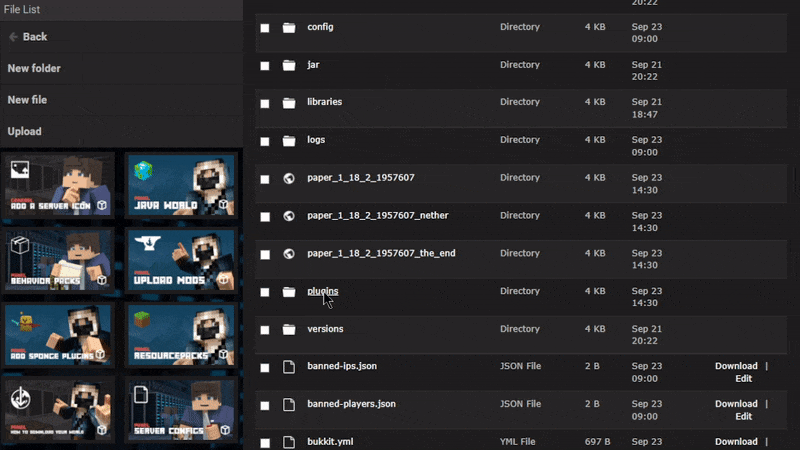Open the Upload Mods guide thumbnail
Viewport: 800px width, 450px height.
[x=181, y=261]
